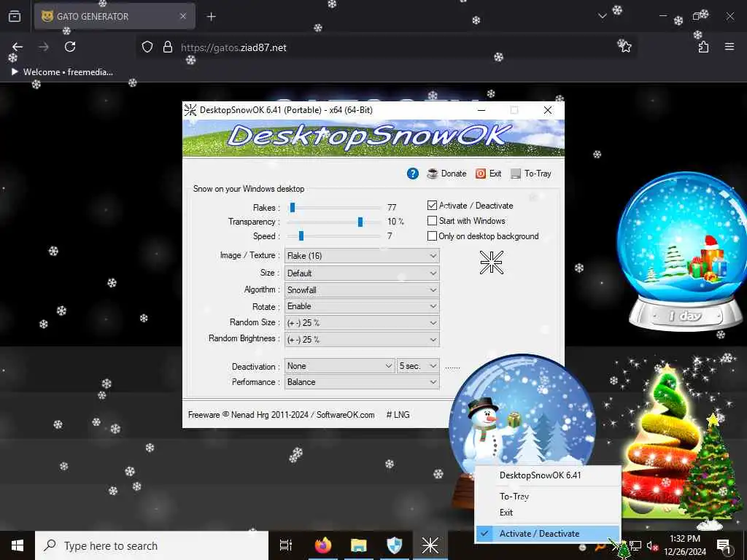Click the Type here to search box

click(152, 545)
